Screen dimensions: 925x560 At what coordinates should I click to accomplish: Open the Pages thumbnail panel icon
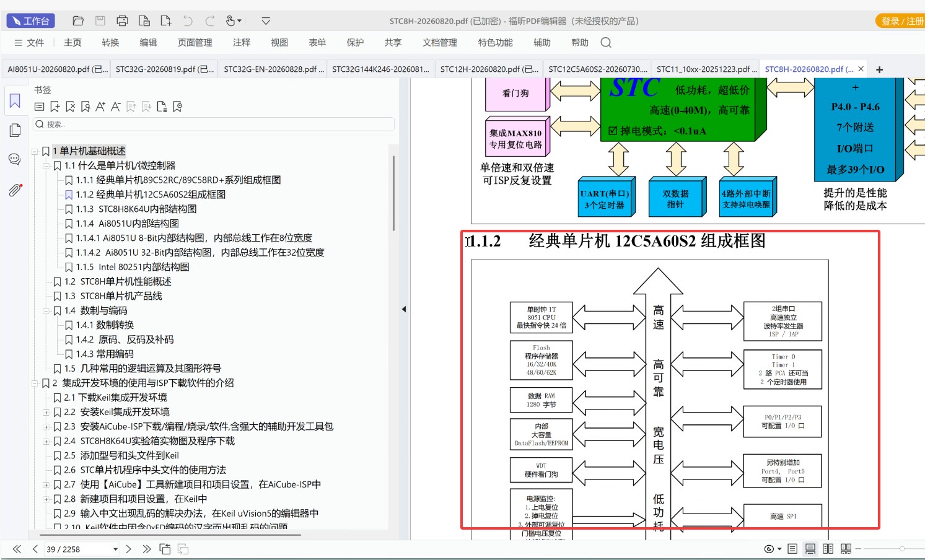pyautogui.click(x=15, y=130)
